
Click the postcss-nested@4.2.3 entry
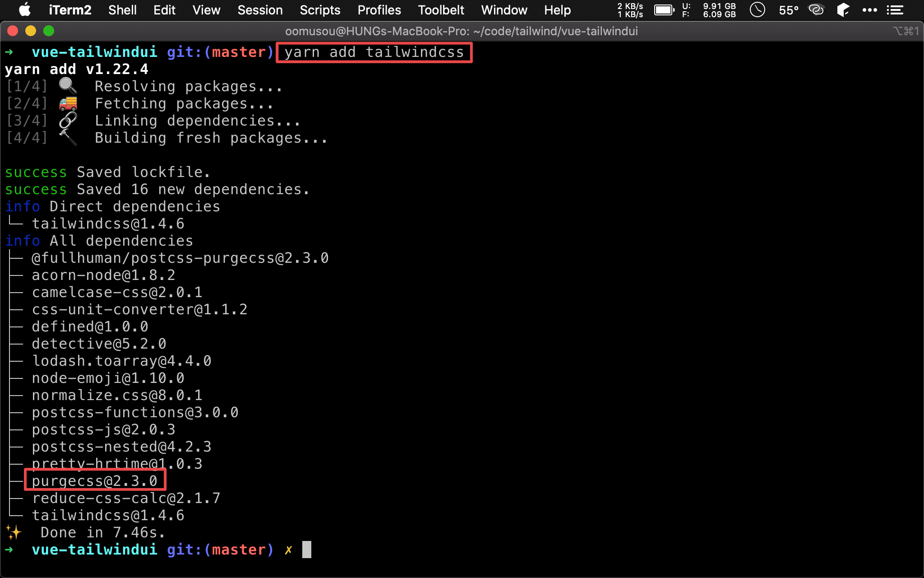click(x=121, y=447)
